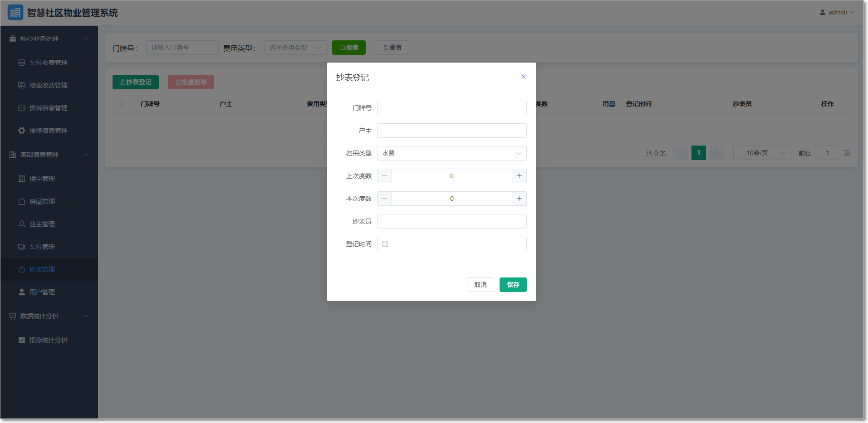
Task: Click the 报修信息管理 gear icon
Action: (22, 131)
